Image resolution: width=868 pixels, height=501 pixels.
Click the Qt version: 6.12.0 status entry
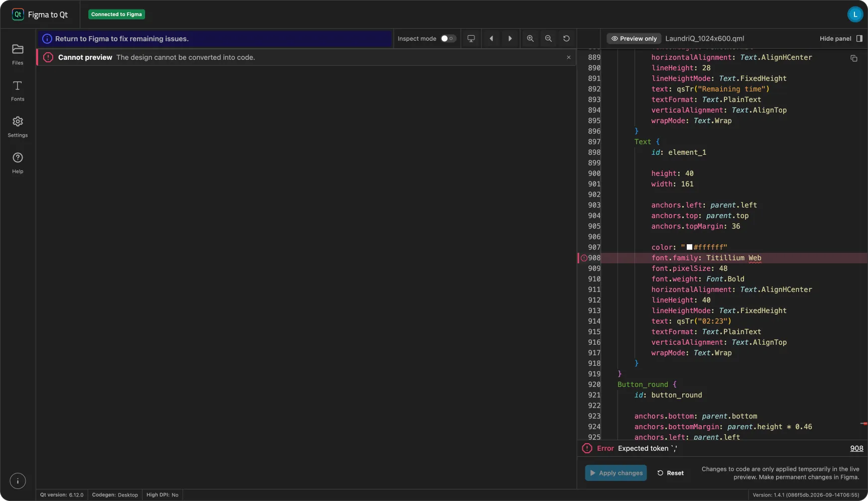click(x=62, y=495)
